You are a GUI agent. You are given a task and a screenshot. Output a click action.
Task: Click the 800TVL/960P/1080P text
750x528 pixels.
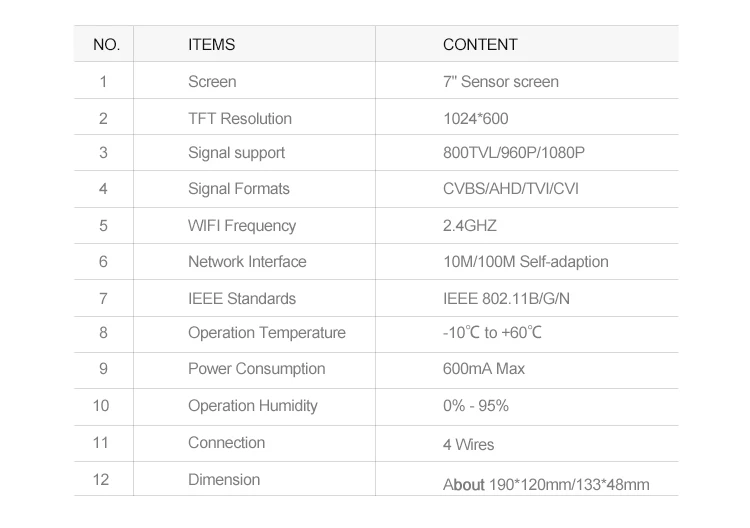513,153
